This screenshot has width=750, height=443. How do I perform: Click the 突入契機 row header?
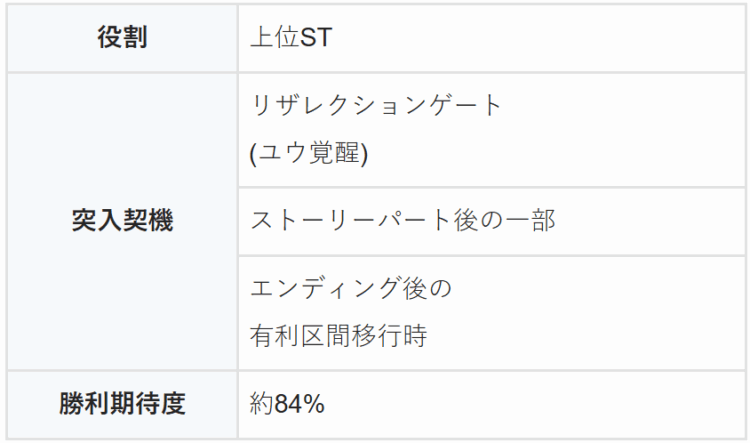click(122, 221)
